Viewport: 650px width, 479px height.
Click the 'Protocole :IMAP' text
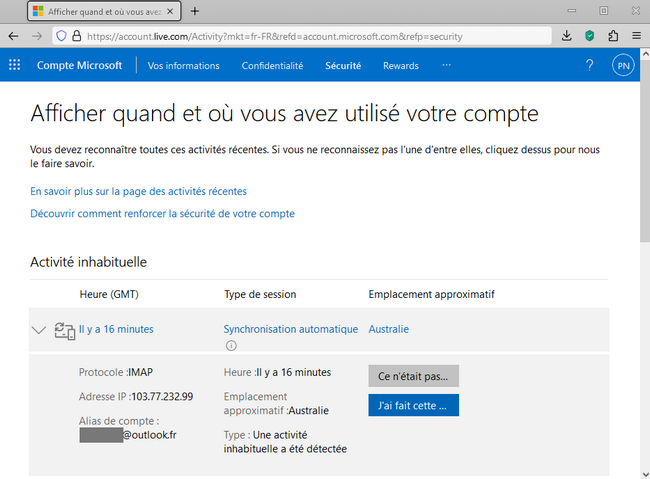pyautogui.click(x=116, y=372)
